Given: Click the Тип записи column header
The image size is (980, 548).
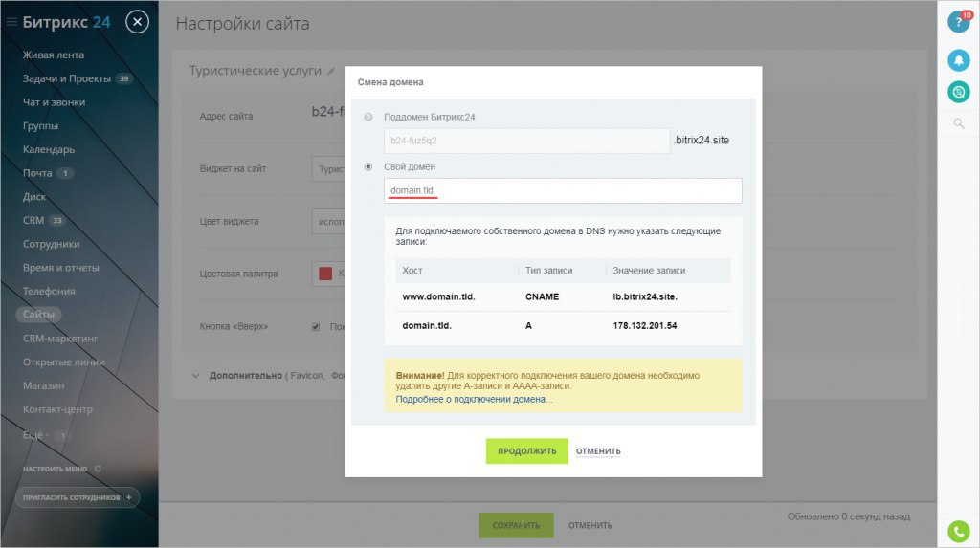Looking at the screenshot, I should point(548,271).
